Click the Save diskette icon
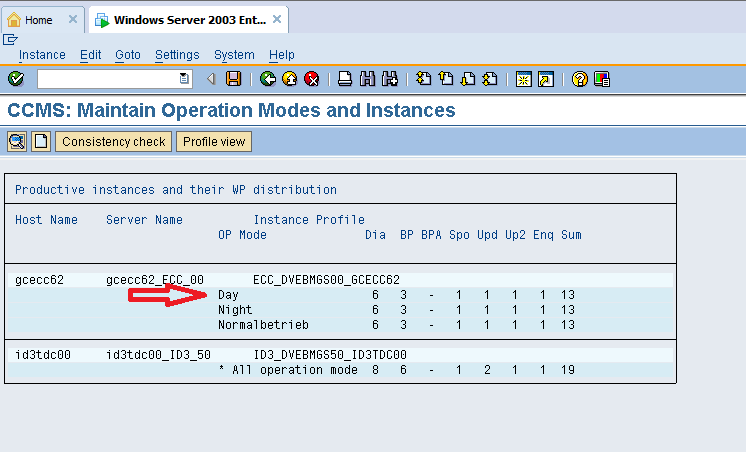 pos(234,79)
